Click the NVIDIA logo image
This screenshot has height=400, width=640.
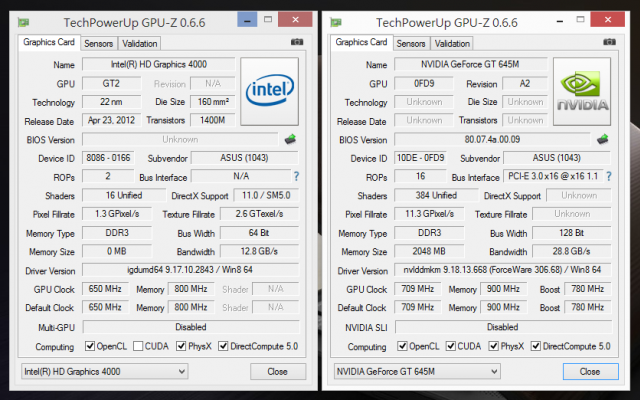(582, 91)
